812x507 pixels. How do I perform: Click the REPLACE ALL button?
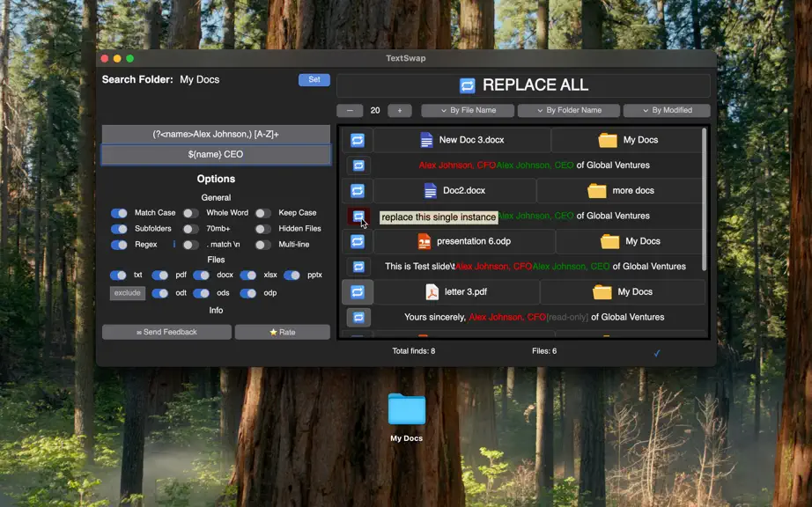click(523, 85)
